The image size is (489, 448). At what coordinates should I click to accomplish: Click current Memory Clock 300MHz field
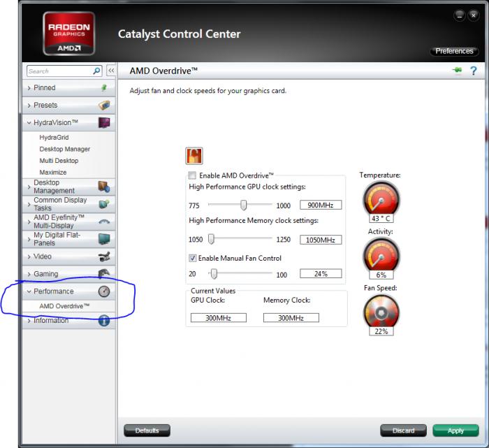[291, 318]
